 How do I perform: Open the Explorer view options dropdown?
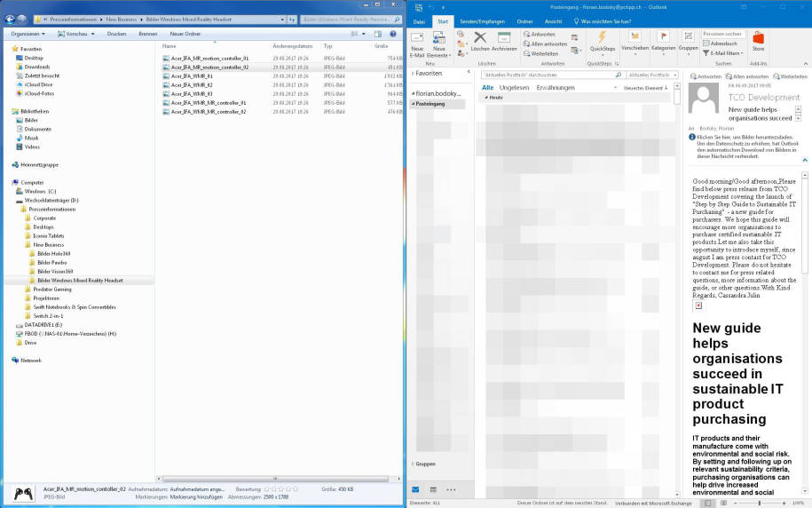click(x=364, y=34)
